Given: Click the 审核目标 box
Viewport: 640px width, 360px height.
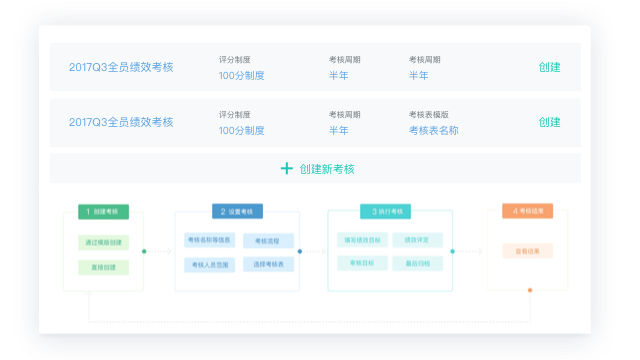Looking at the screenshot, I should point(362,263).
